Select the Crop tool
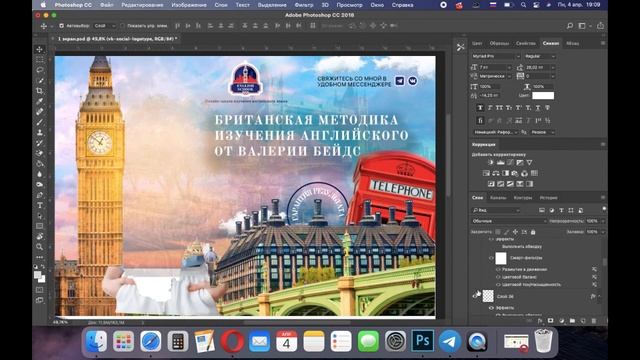The width and height of the screenshot is (640, 360). click(40, 91)
